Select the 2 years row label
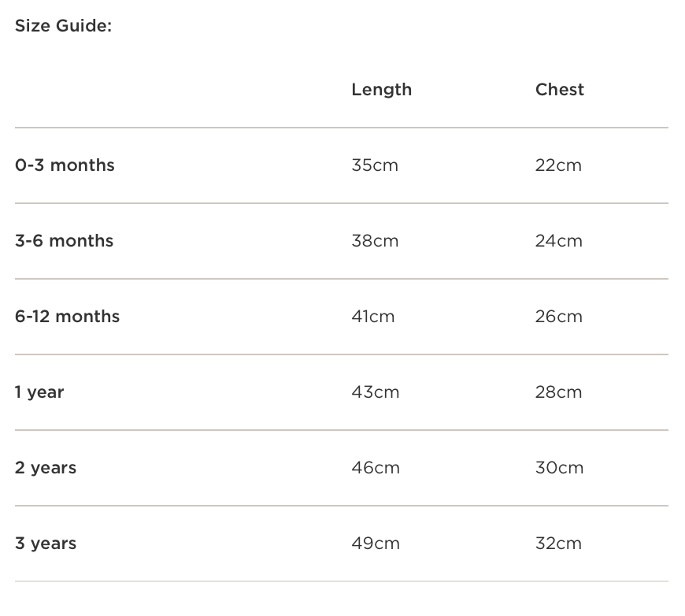This screenshot has height=616, width=685. (x=46, y=468)
